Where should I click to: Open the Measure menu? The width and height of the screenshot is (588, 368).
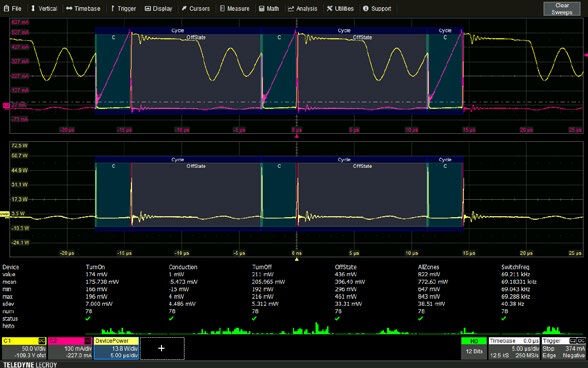click(x=234, y=8)
